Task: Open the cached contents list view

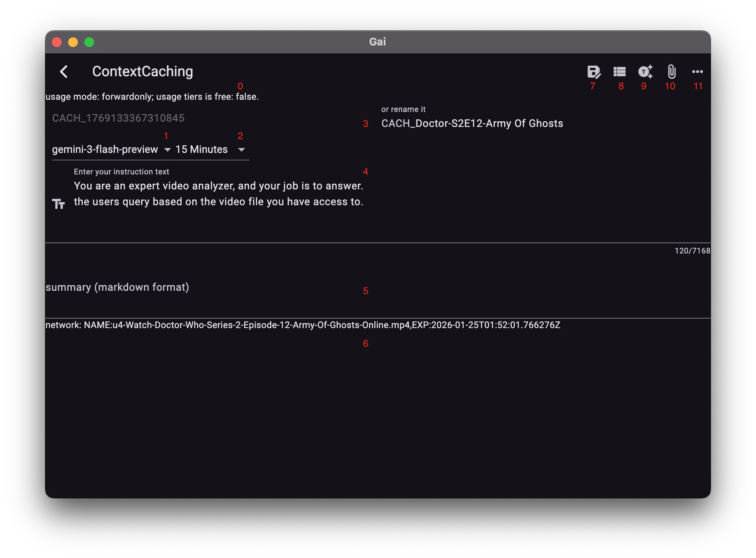Action: (620, 72)
